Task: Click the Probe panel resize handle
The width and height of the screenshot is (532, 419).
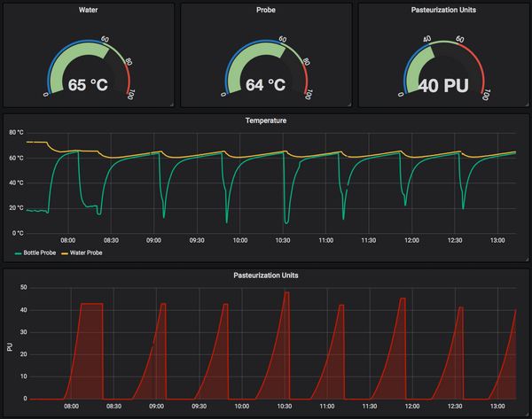Action: pyautogui.click(x=349, y=105)
